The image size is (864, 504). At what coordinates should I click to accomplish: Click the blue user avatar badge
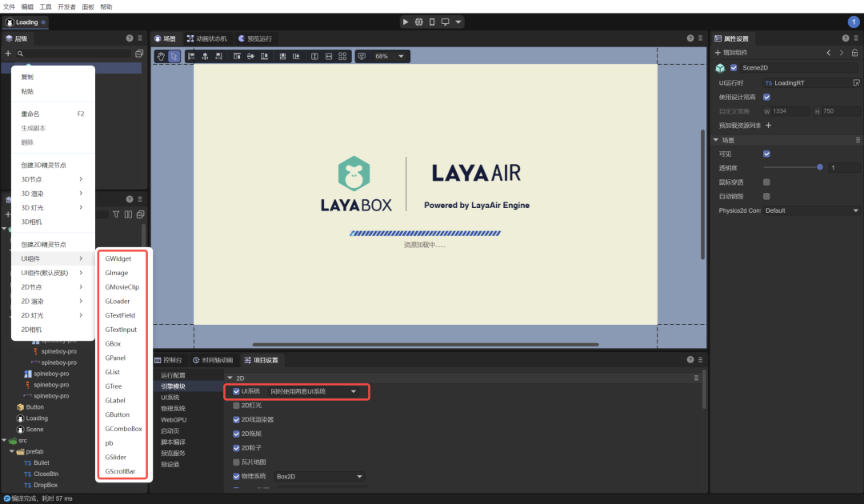pyautogui.click(x=854, y=22)
